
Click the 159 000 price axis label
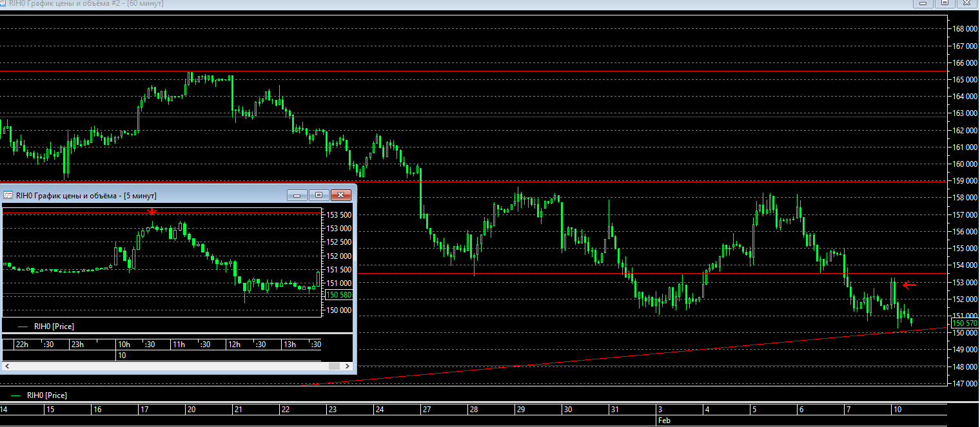[x=965, y=181]
